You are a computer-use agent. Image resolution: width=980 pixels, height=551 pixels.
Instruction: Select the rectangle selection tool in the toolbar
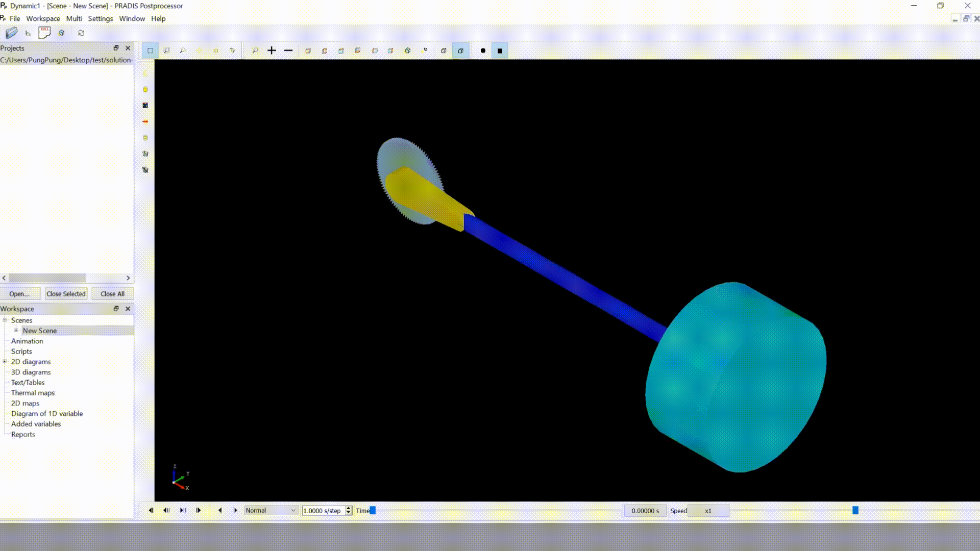(150, 51)
